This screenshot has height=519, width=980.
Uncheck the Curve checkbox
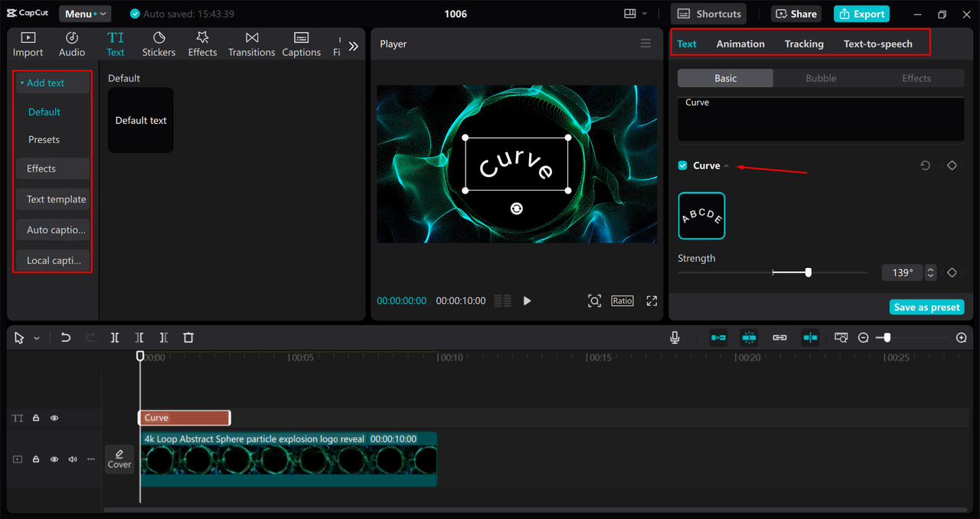(x=683, y=165)
